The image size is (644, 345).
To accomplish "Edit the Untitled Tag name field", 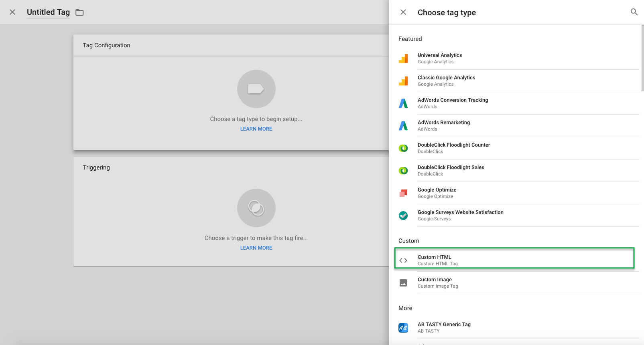I will click(48, 12).
